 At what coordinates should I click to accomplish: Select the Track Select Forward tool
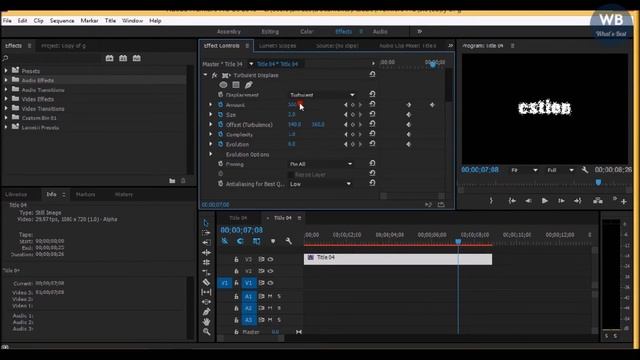click(206, 233)
